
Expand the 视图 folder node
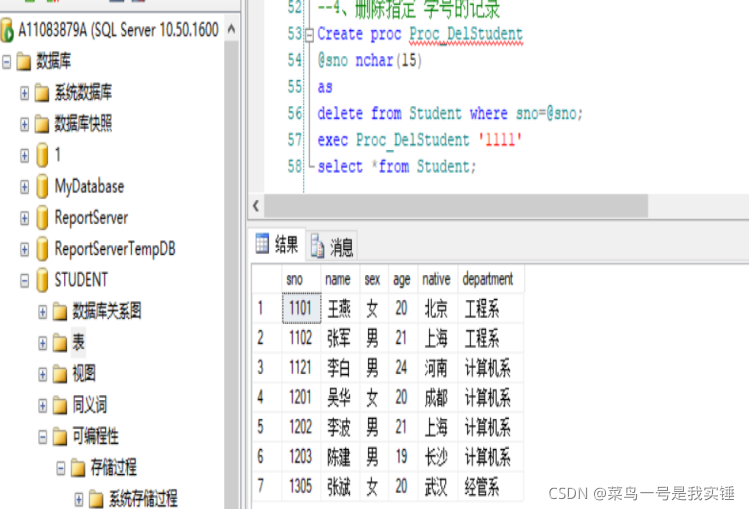tap(43, 374)
